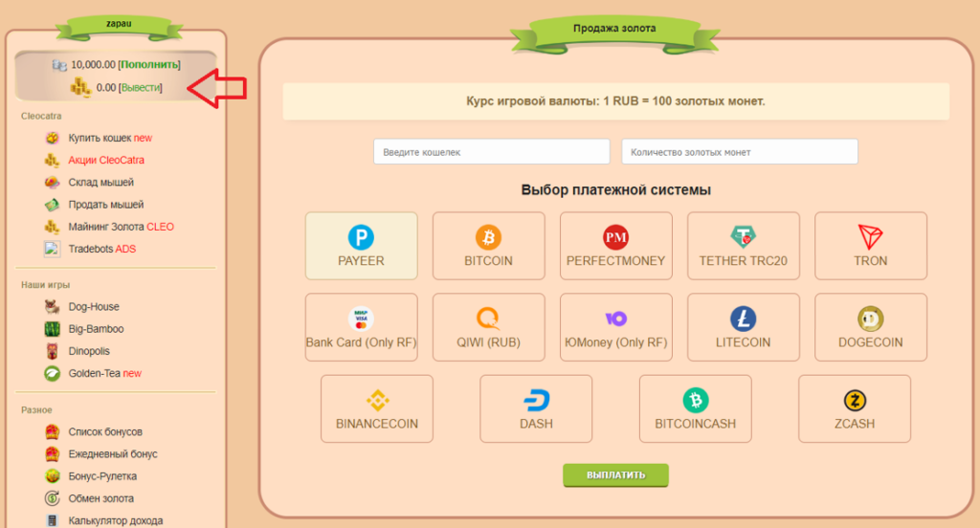Image resolution: width=980 pixels, height=528 pixels.
Task: Select the PAYEER payment system
Action: pos(361,246)
